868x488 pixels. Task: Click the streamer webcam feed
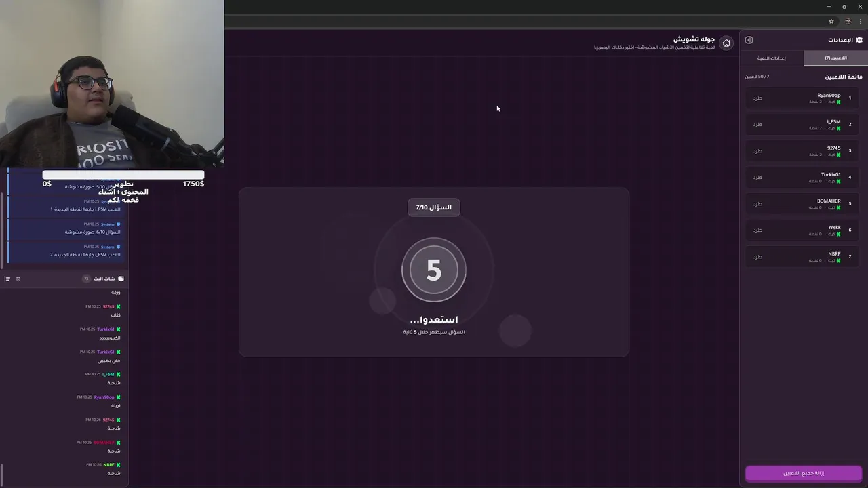point(112,83)
